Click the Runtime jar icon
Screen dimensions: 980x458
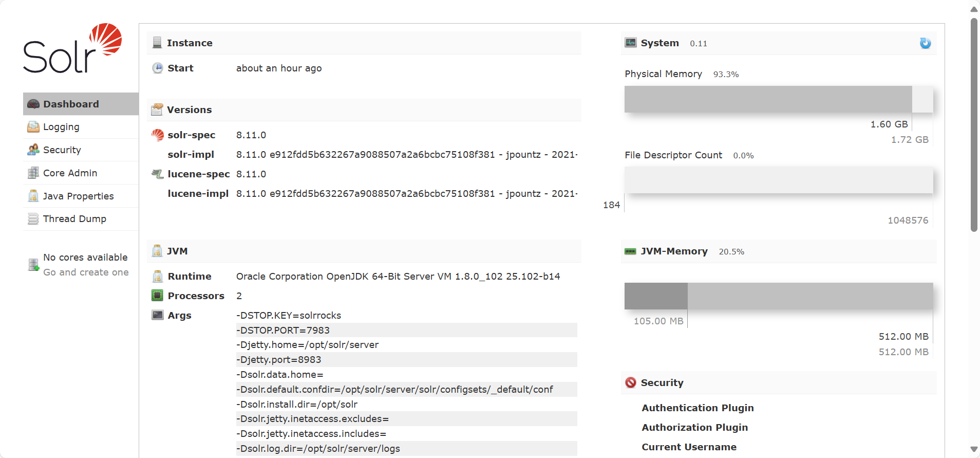(158, 276)
